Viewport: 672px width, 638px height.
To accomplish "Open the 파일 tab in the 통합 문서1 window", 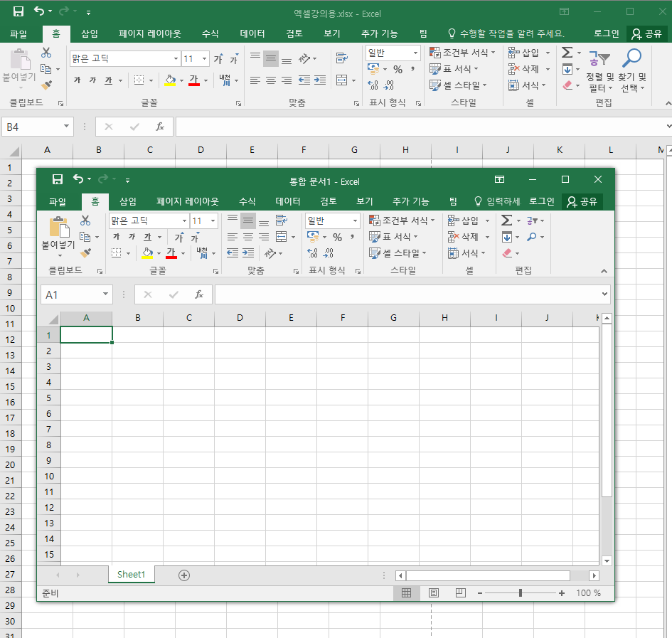I will (x=58, y=201).
